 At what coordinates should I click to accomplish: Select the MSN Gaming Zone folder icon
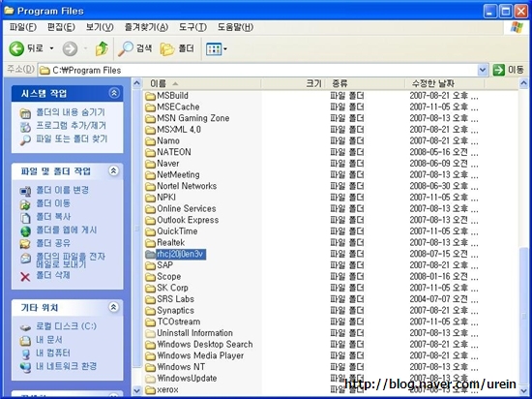(x=150, y=118)
